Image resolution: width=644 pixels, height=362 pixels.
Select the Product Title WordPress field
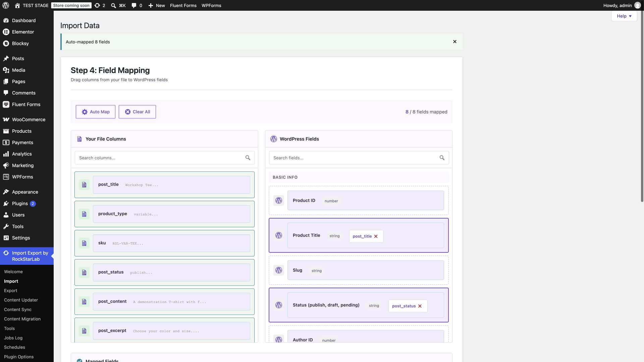(359, 235)
